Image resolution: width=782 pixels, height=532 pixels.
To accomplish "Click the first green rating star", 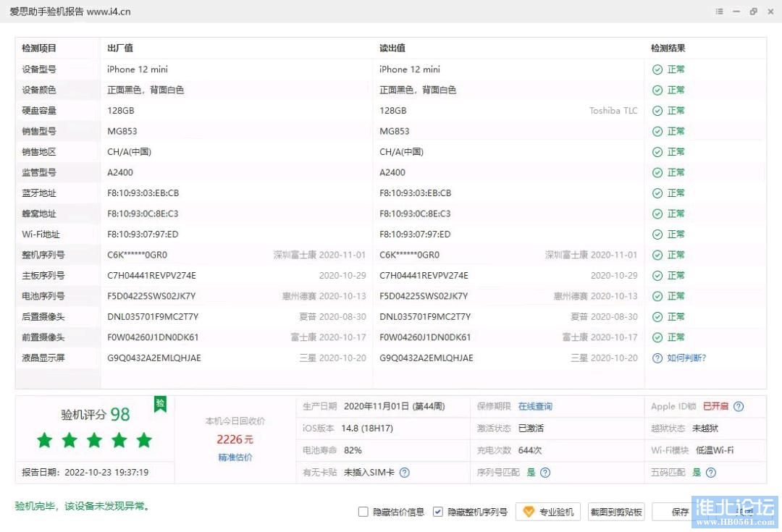I will coord(45,440).
